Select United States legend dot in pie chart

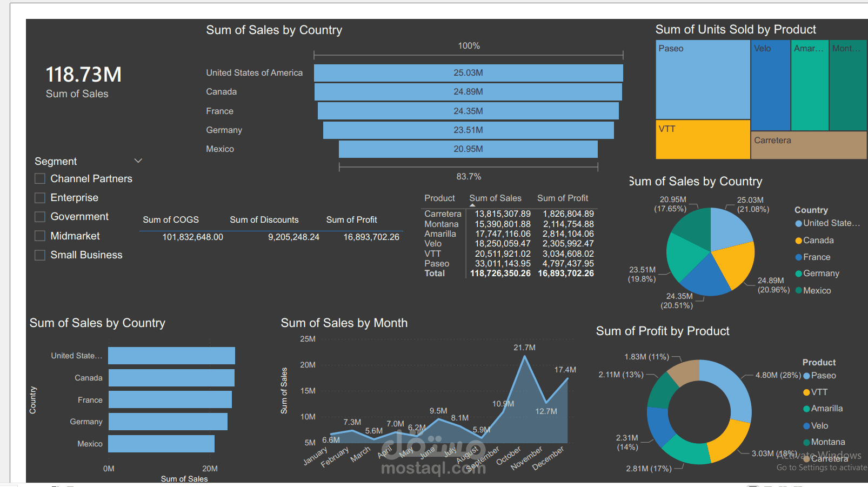click(x=798, y=223)
